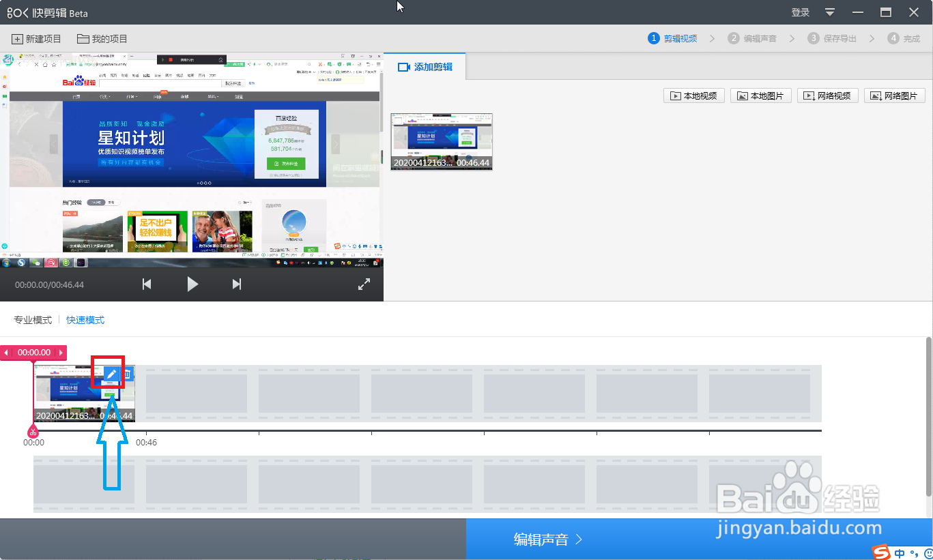Open the title bar dropdown menu arrow

coord(830,12)
